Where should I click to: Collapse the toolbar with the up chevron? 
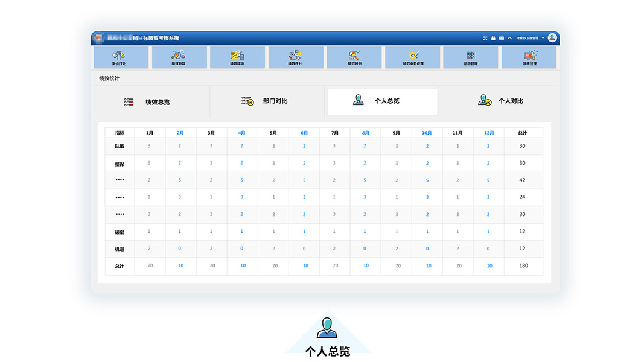[509, 38]
